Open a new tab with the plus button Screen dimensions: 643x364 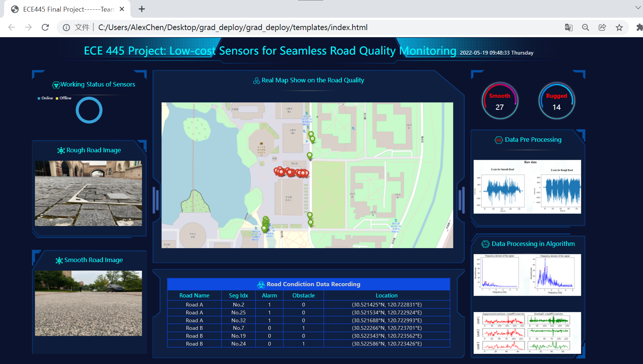(x=141, y=8)
